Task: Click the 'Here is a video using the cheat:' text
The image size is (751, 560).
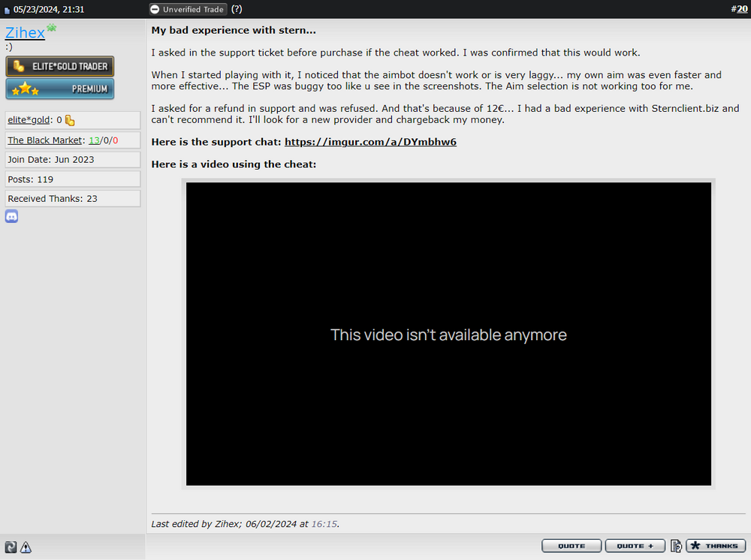Action: click(234, 164)
